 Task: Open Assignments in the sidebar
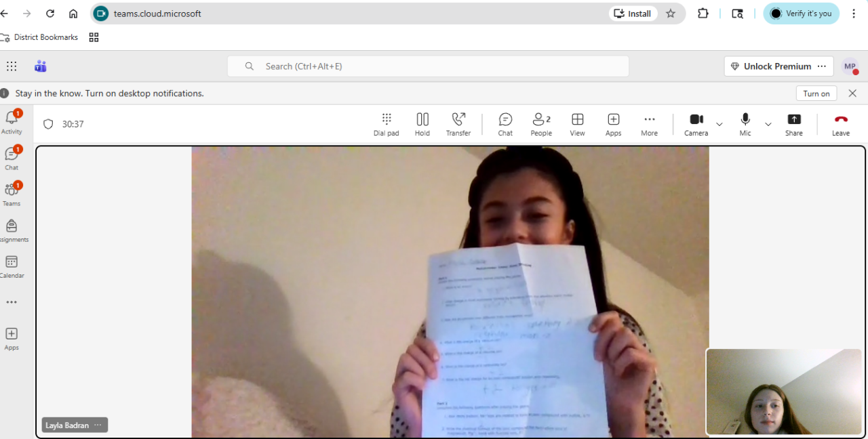12,230
